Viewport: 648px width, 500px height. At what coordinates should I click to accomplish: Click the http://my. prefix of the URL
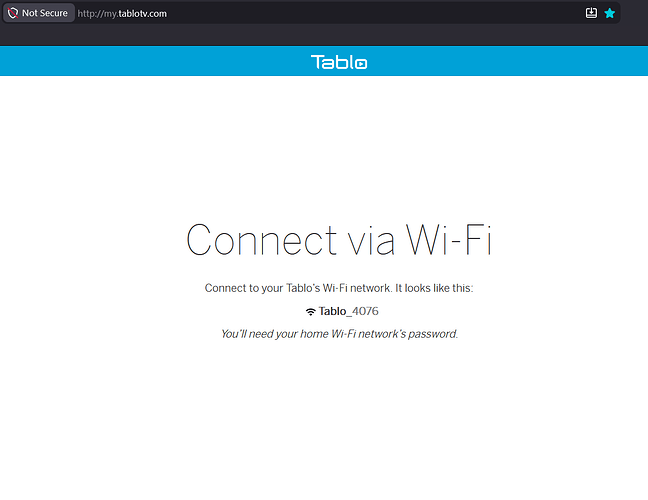click(x=98, y=14)
